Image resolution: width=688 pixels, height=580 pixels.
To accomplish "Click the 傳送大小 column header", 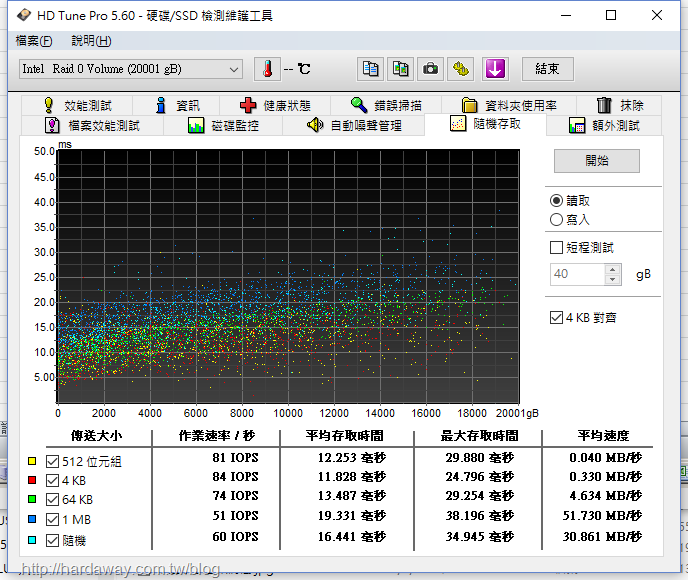I will [x=97, y=436].
